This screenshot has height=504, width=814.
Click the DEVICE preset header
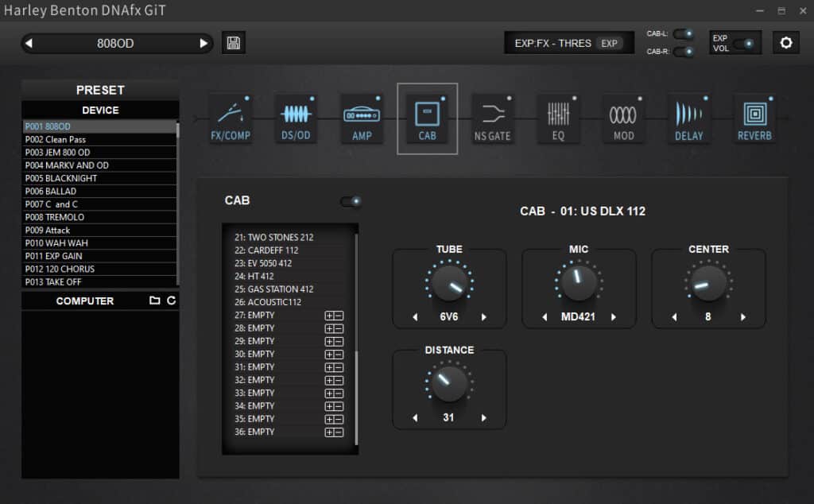(100, 110)
